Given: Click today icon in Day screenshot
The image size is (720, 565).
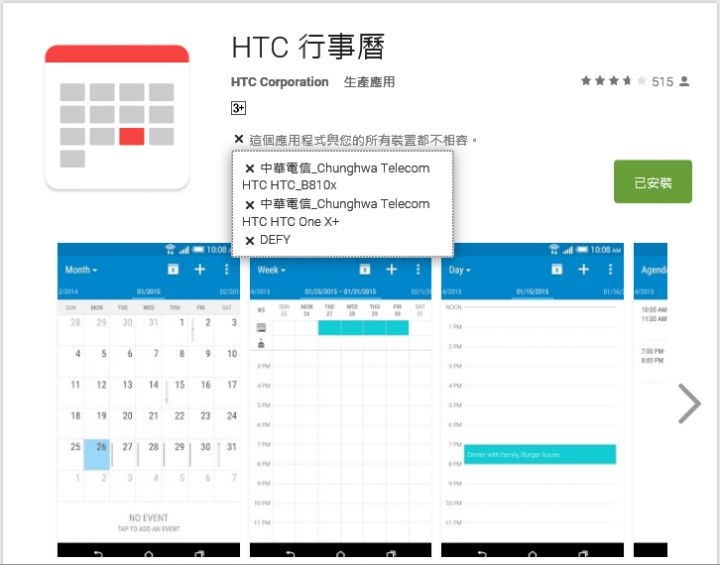Looking at the screenshot, I should (557, 269).
